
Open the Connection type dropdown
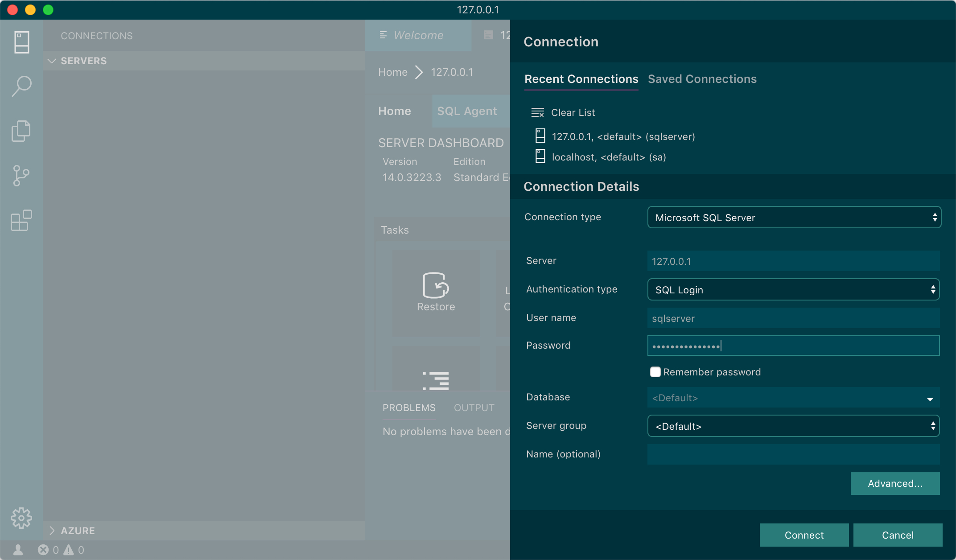(x=794, y=218)
